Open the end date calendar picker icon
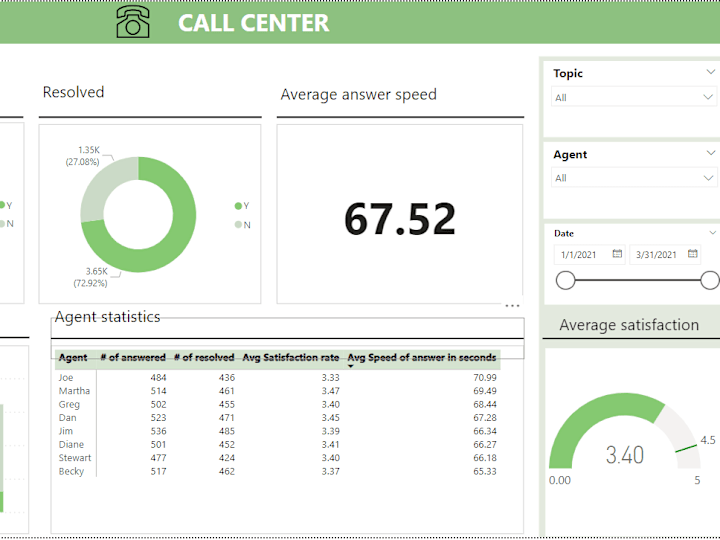Image resolution: width=720 pixels, height=540 pixels. [x=692, y=253]
